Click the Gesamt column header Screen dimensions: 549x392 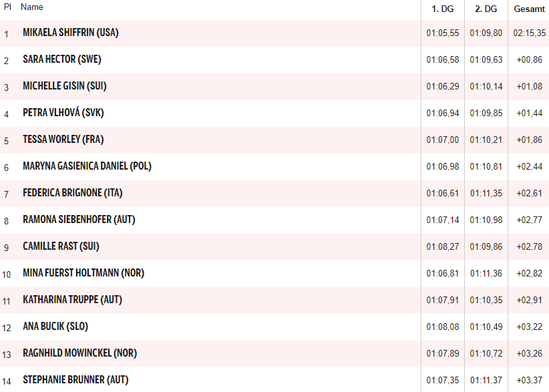coord(528,9)
